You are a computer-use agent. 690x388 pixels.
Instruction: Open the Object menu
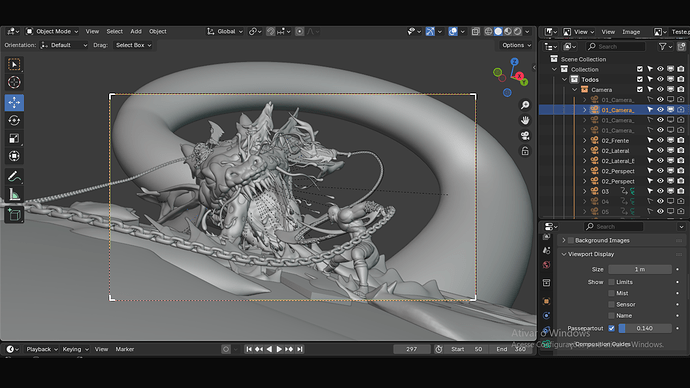click(x=158, y=32)
